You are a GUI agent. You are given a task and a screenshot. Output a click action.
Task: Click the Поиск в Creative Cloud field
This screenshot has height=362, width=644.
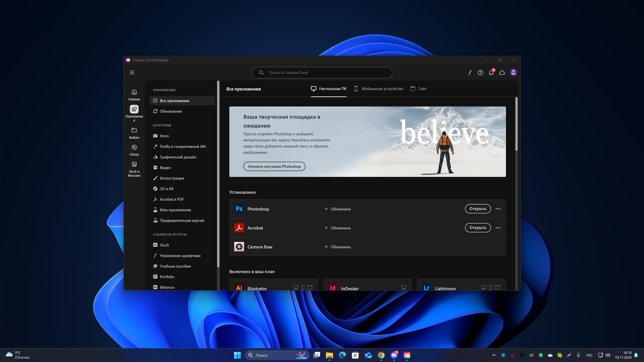coord(322,72)
